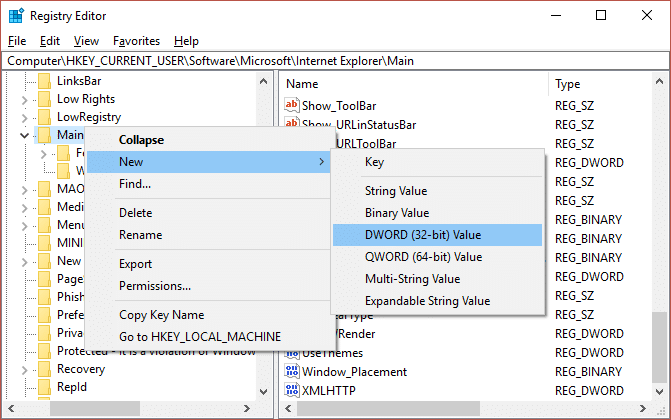Choose Export in the context menu
The width and height of the screenshot is (671, 420).
[x=208, y=264]
